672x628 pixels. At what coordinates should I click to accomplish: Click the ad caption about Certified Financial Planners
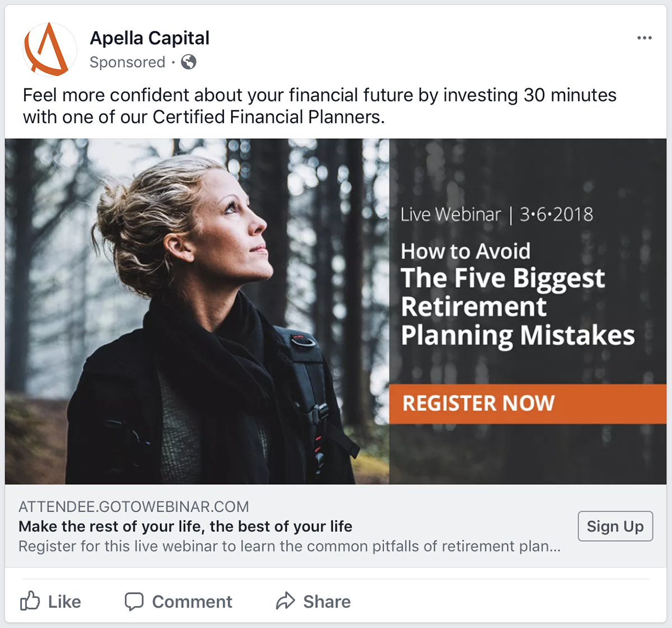[319, 106]
